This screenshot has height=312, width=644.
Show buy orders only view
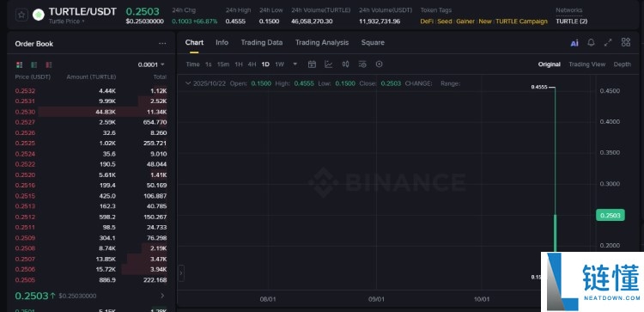[34, 64]
